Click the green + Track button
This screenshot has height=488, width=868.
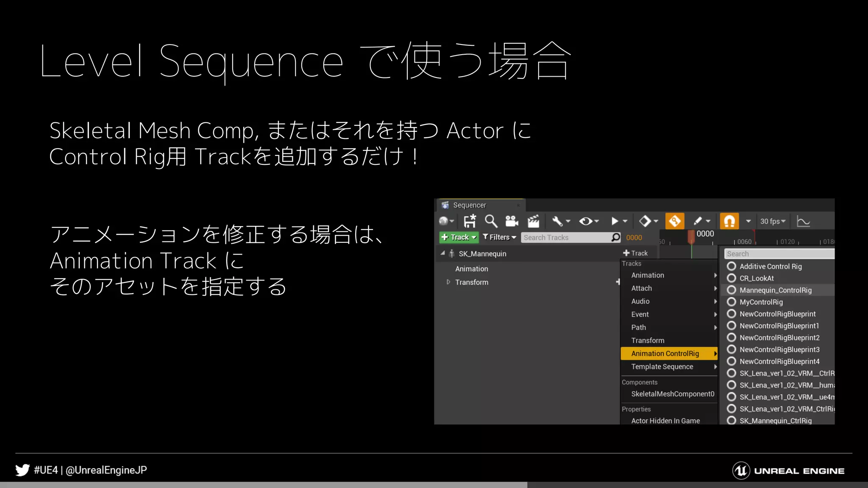[x=459, y=237]
